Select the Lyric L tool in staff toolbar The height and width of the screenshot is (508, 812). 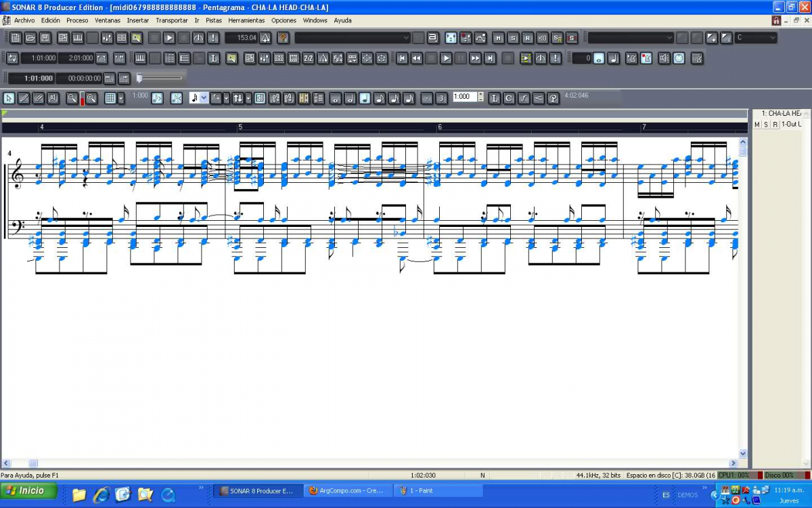tap(494, 98)
